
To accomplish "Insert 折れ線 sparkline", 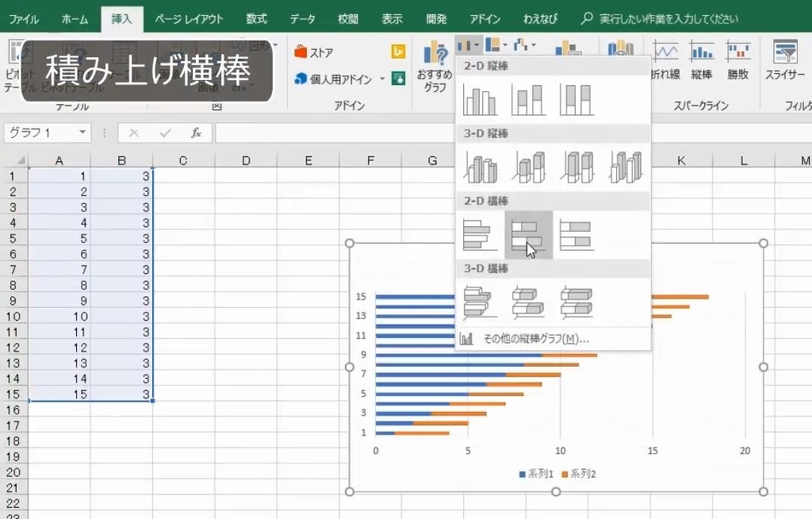I will 665,60.
